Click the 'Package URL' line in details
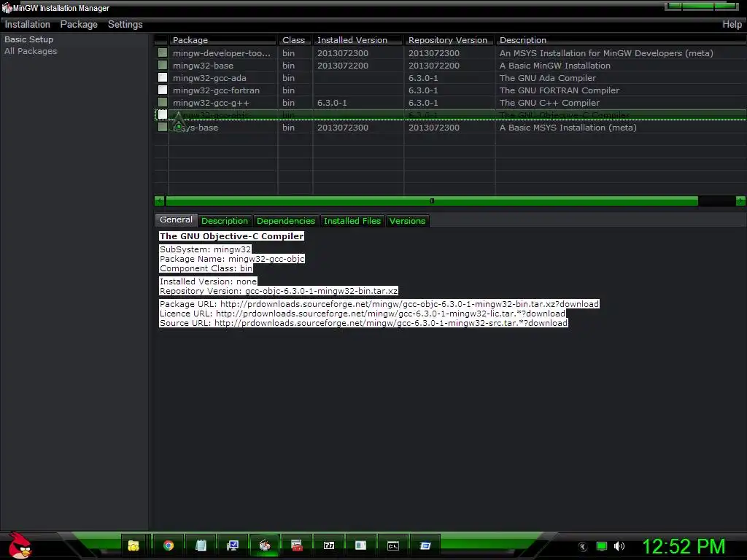The image size is (747, 560). pyautogui.click(x=379, y=304)
